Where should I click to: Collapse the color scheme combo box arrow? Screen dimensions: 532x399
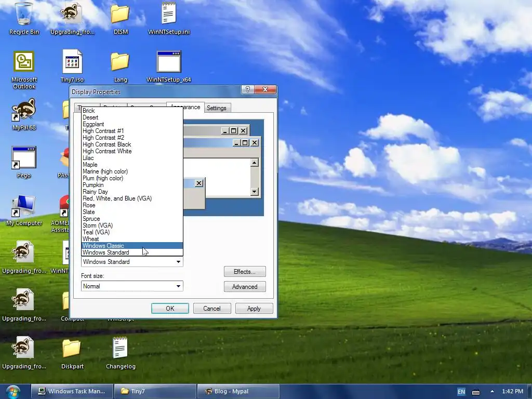tap(178, 262)
